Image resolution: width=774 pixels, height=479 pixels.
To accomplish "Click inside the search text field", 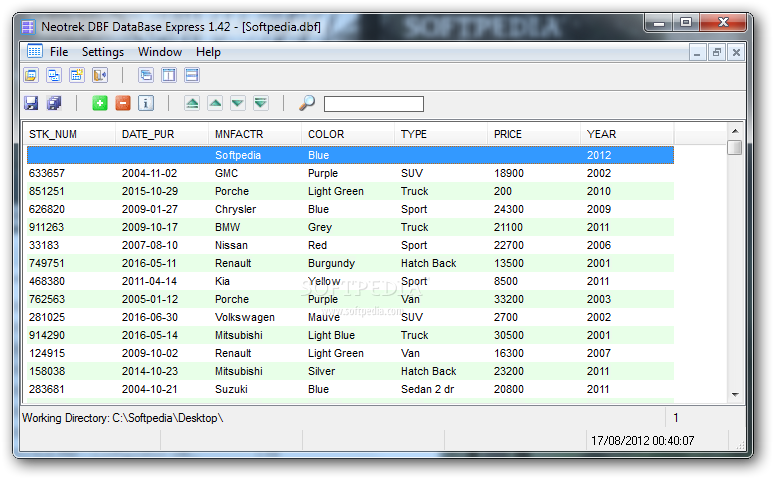I will (x=374, y=104).
